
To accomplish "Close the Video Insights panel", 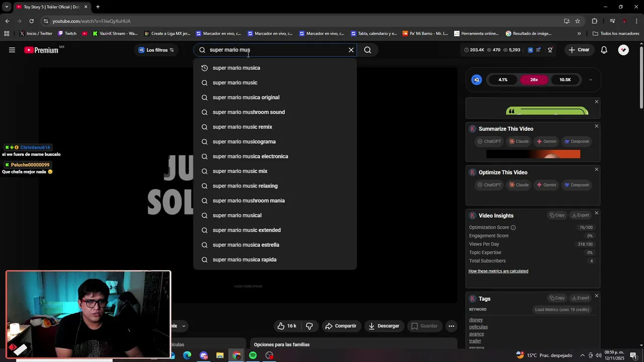I will [597, 213].
